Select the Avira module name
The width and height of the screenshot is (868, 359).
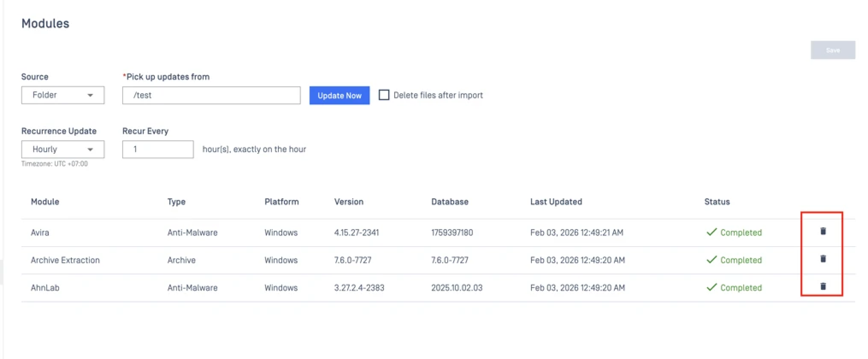[x=40, y=232]
